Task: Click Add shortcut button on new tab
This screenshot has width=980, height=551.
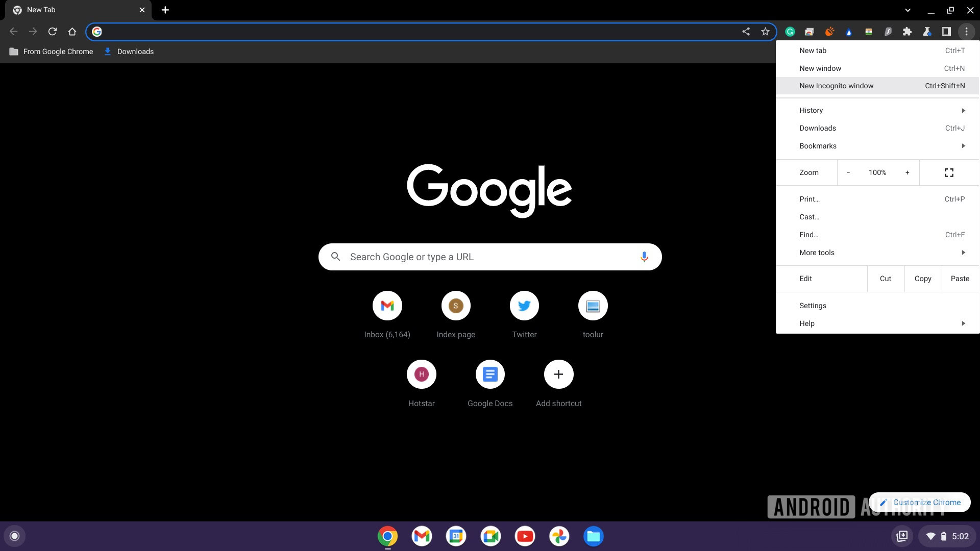Action: pyautogui.click(x=559, y=374)
